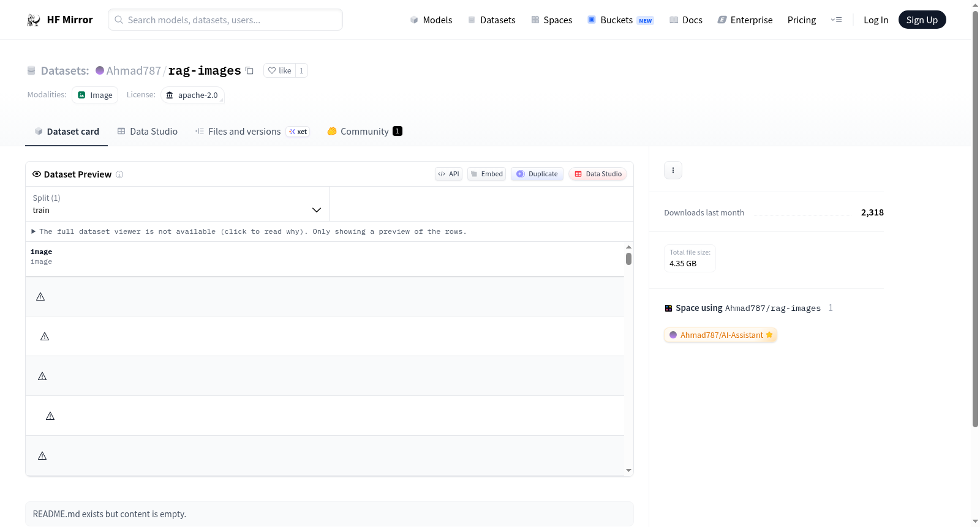This screenshot has height=527, width=980.
Task: Click the Space using Ahmad787/rag-images heading
Action: pos(748,308)
